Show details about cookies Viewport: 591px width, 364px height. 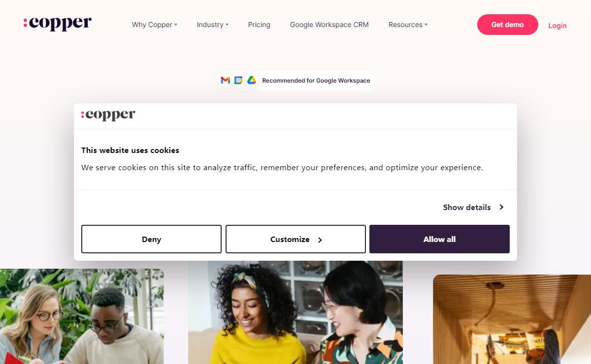[x=473, y=207]
